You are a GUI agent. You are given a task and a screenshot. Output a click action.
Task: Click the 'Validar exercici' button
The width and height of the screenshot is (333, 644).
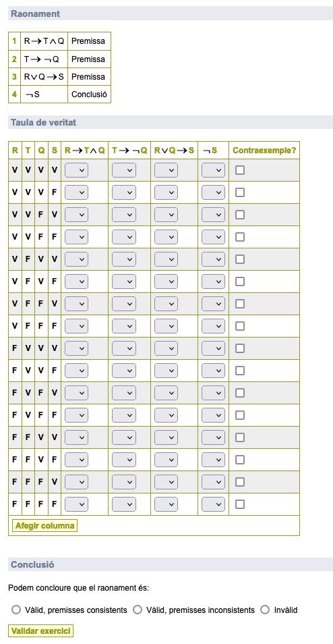click(x=40, y=631)
